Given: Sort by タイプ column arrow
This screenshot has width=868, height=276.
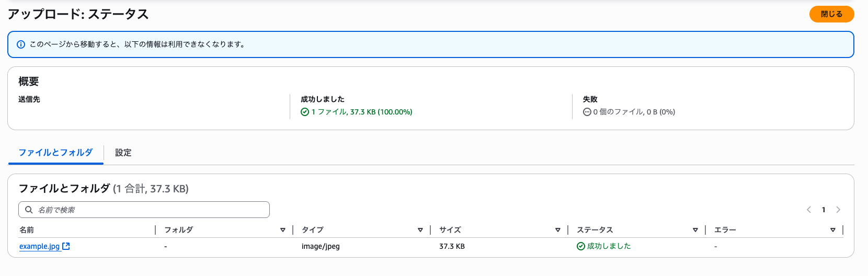Looking at the screenshot, I should tap(420, 230).
